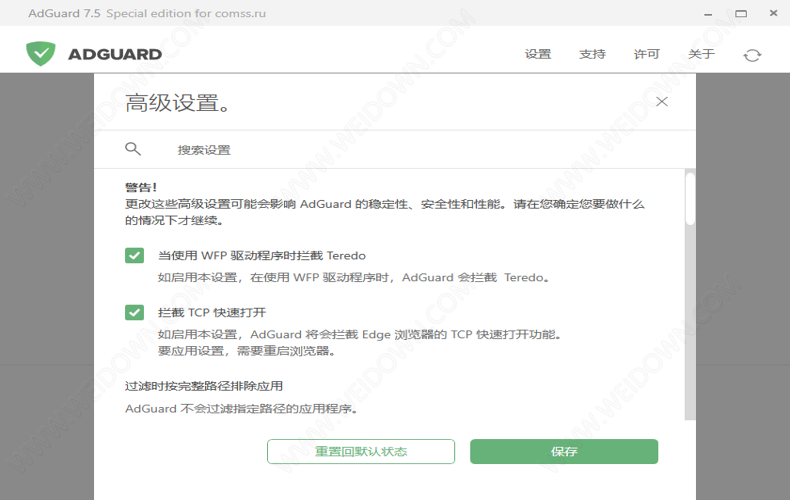Select the 许可 menu item
790x500 pixels.
(647, 54)
